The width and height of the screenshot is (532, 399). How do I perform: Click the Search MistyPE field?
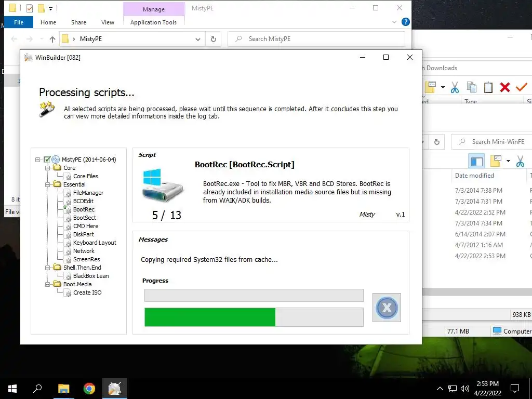point(316,39)
